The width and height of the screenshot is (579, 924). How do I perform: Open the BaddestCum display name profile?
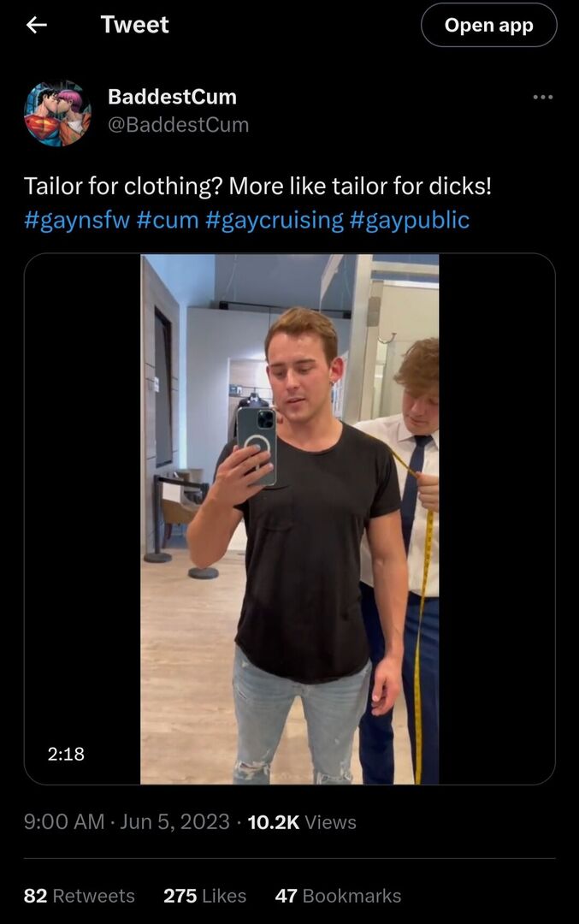point(172,97)
